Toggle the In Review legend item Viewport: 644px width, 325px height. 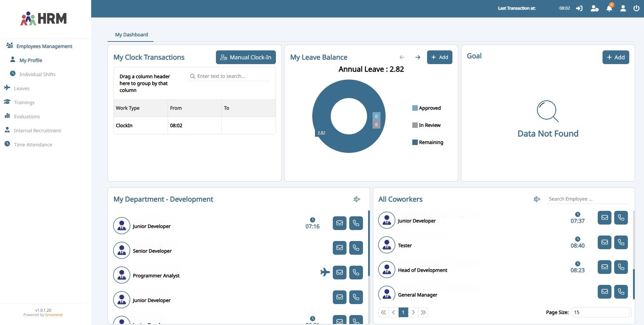(x=426, y=125)
